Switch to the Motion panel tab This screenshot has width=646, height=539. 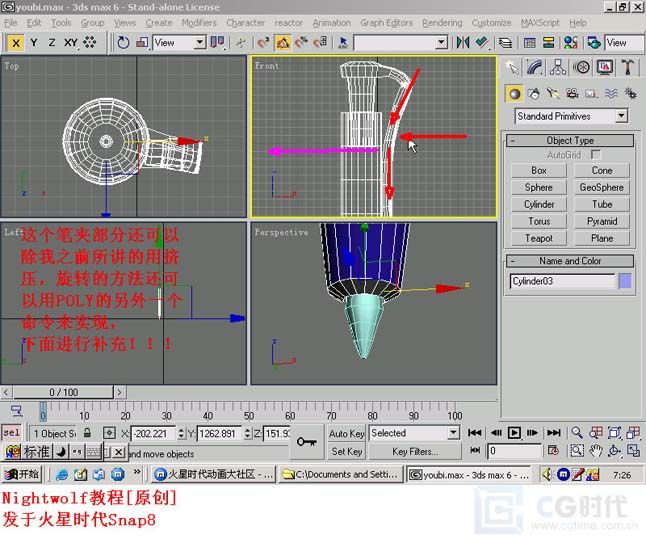pyautogui.click(x=581, y=67)
